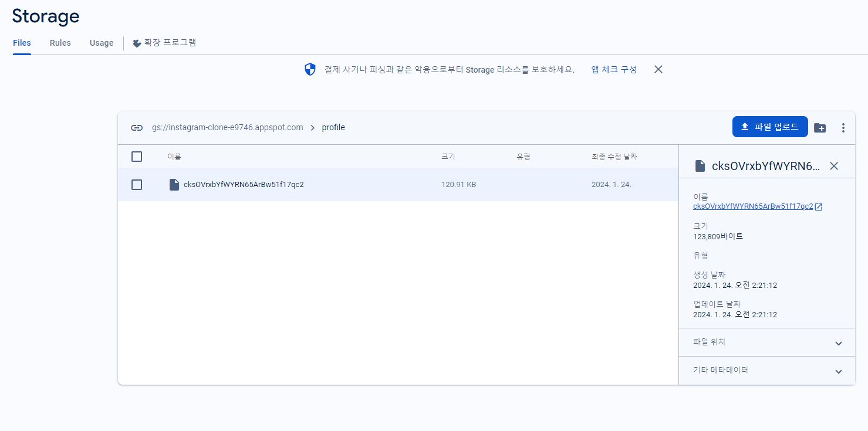Open the 확장 프로그램 tab
Viewport: 868px width, 431px height.
[170, 43]
